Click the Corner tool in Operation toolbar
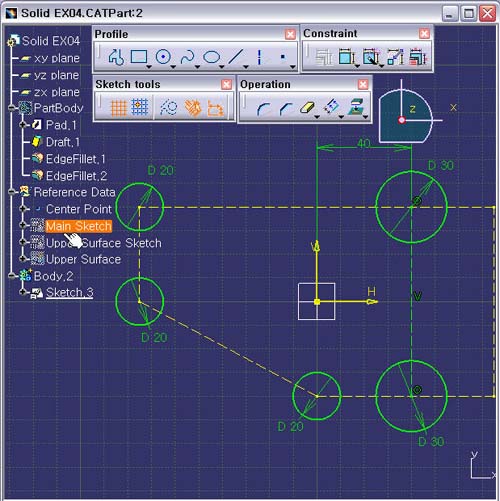The image size is (500, 501). 263,109
